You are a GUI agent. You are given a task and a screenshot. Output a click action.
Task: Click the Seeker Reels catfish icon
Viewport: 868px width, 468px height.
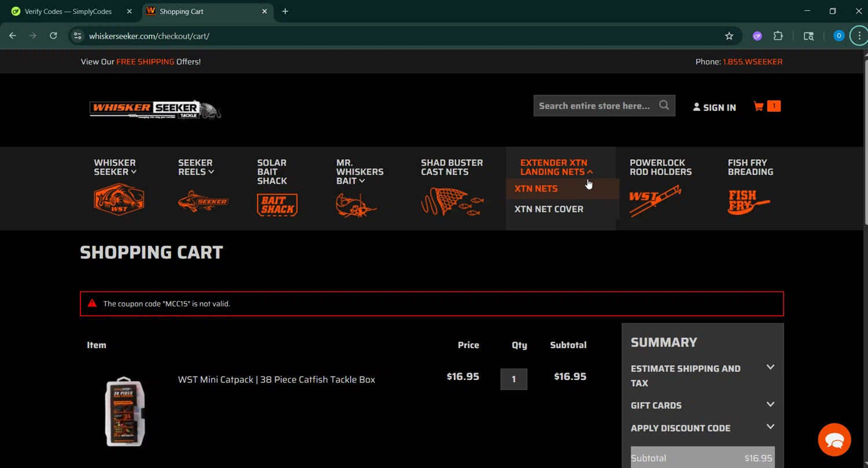[203, 202]
